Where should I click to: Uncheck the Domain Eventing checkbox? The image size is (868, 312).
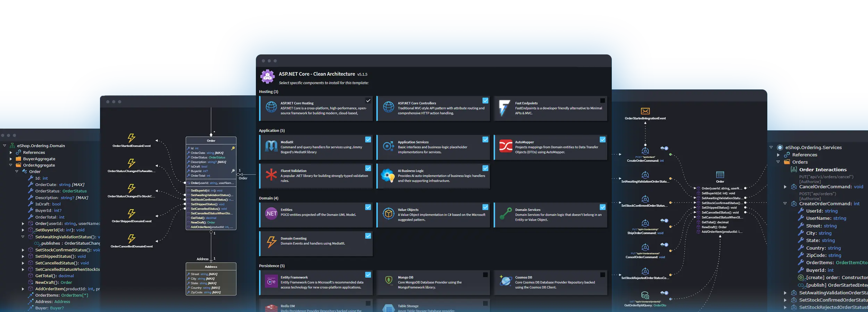(368, 236)
